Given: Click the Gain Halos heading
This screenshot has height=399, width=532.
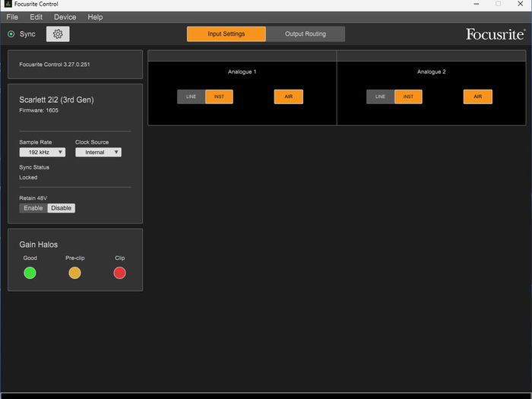Looking at the screenshot, I should 38,245.
